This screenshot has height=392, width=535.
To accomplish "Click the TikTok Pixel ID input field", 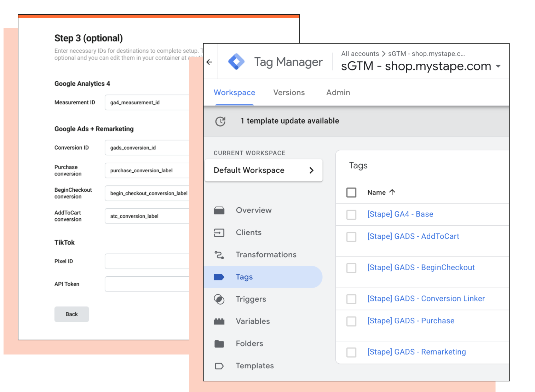I will click(147, 261).
